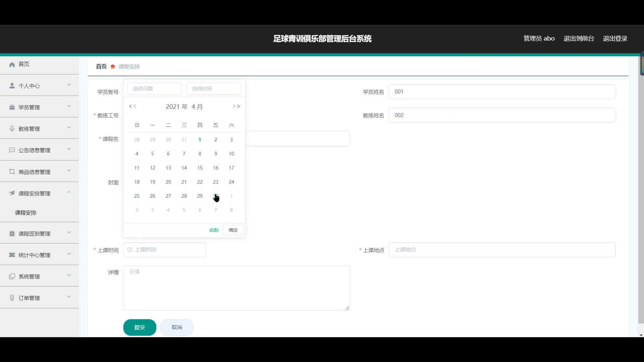Screen dimensions: 644x362
Task: Open the 课程安排 submenu item
Action: (26, 213)
